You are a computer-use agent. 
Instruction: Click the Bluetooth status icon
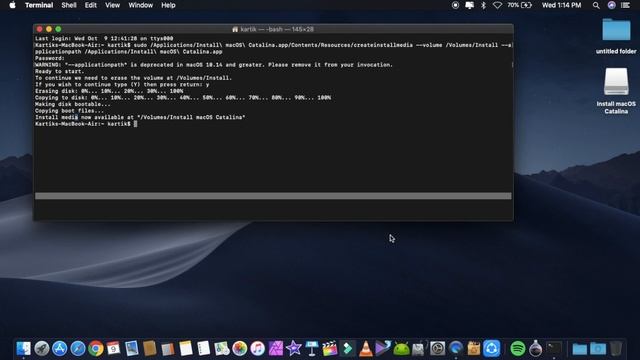[483, 5]
